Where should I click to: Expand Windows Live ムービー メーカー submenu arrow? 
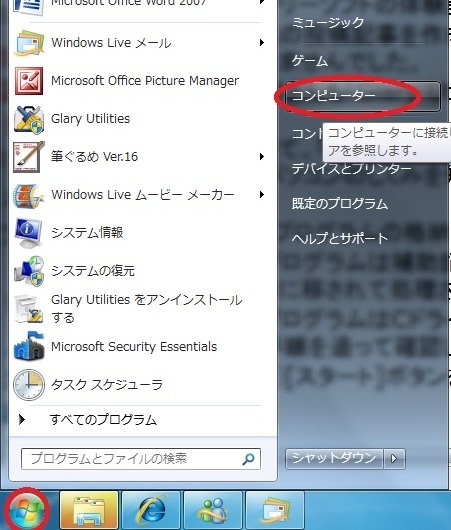click(261, 194)
